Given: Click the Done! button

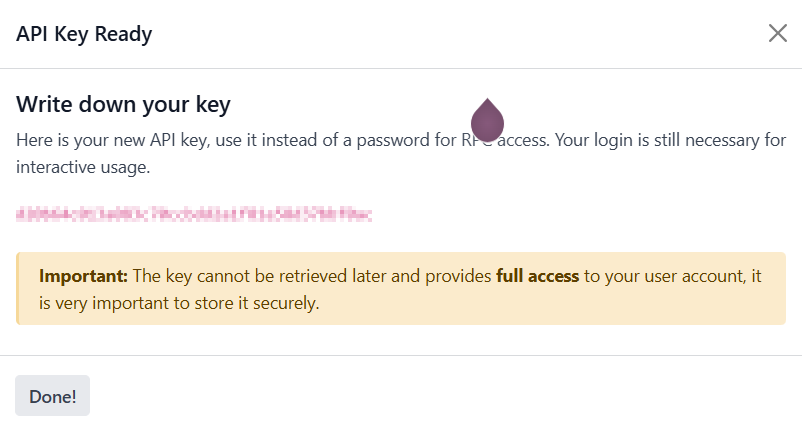Looking at the screenshot, I should tap(52, 396).
